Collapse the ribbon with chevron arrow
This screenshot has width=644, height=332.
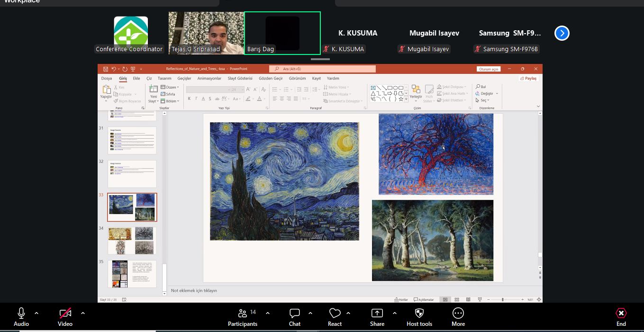pos(538,107)
